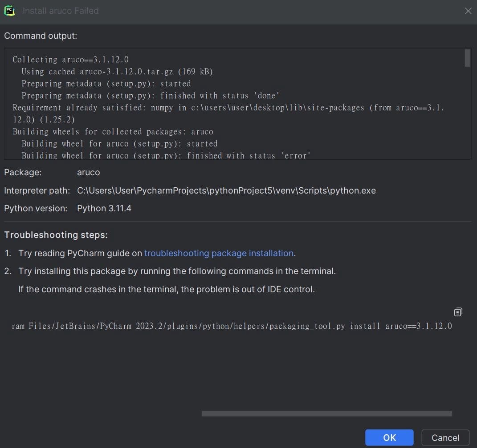Close the Install aruco Failed dialog
Screen dimensions: 477x448
click(468, 11)
